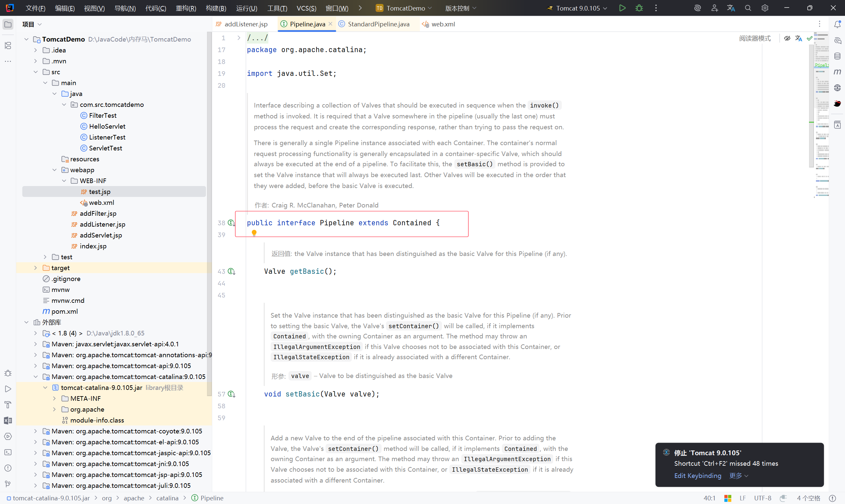Run Tomcat with the green play icon
The height and width of the screenshot is (504, 845).
(622, 8)
